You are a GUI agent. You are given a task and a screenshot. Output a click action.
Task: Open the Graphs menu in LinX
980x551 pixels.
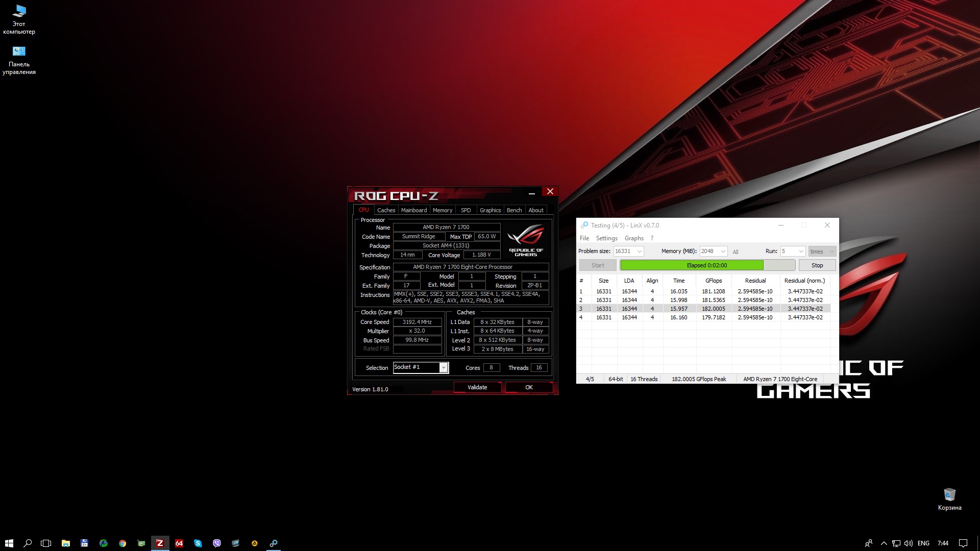click(x=634, y=238)
